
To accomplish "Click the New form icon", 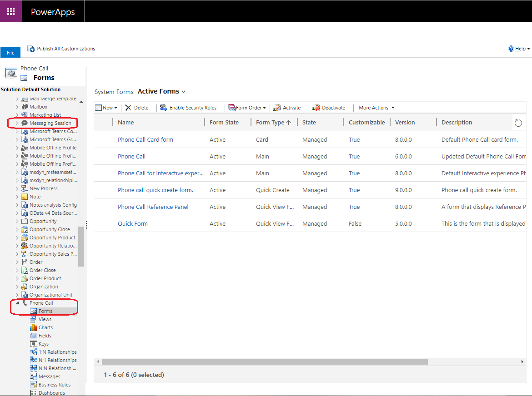I will (98, 108).
